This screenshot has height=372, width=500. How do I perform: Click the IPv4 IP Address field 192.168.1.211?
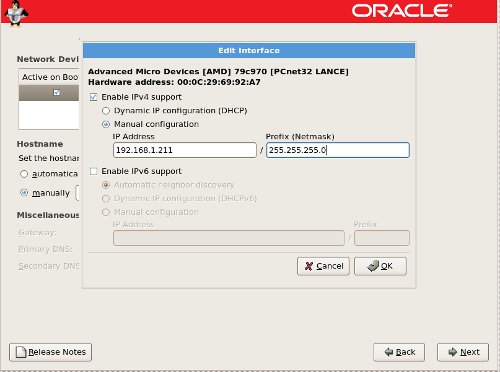point(185,150)
